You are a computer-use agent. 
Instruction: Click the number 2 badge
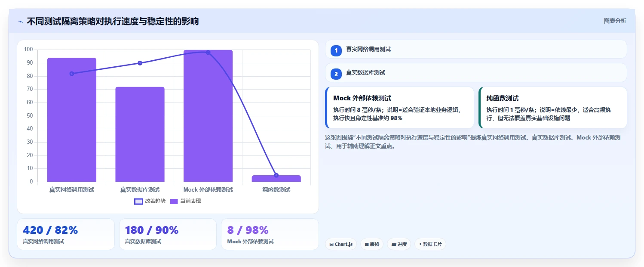336,74
